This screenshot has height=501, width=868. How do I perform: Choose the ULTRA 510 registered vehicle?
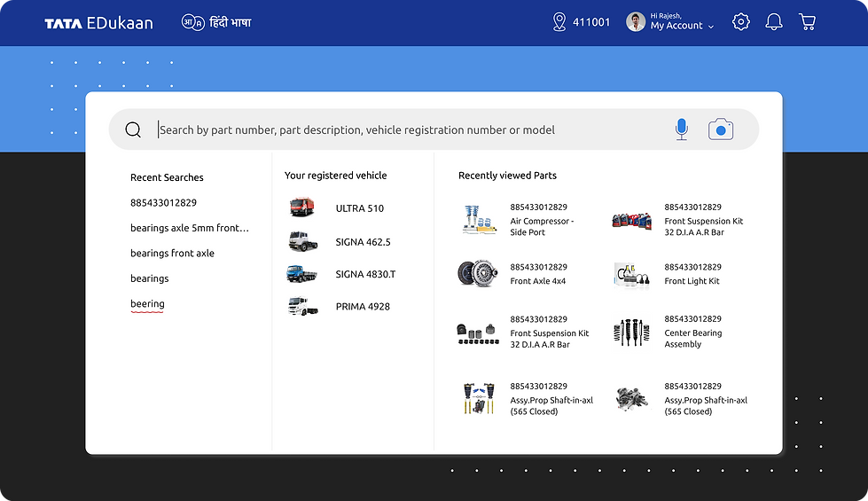[359, 208]
